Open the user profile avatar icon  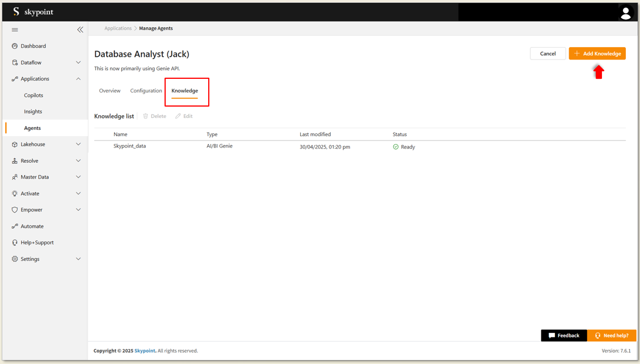tap(625, 12)
